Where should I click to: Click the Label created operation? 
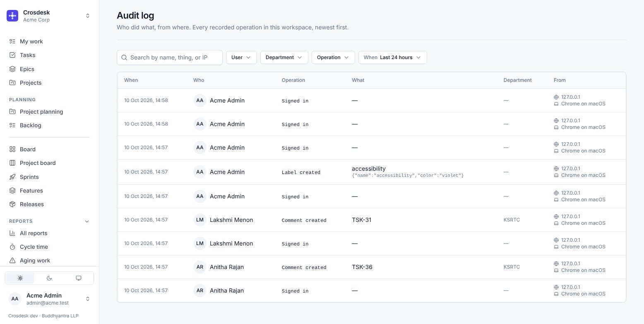coord(301,172)
